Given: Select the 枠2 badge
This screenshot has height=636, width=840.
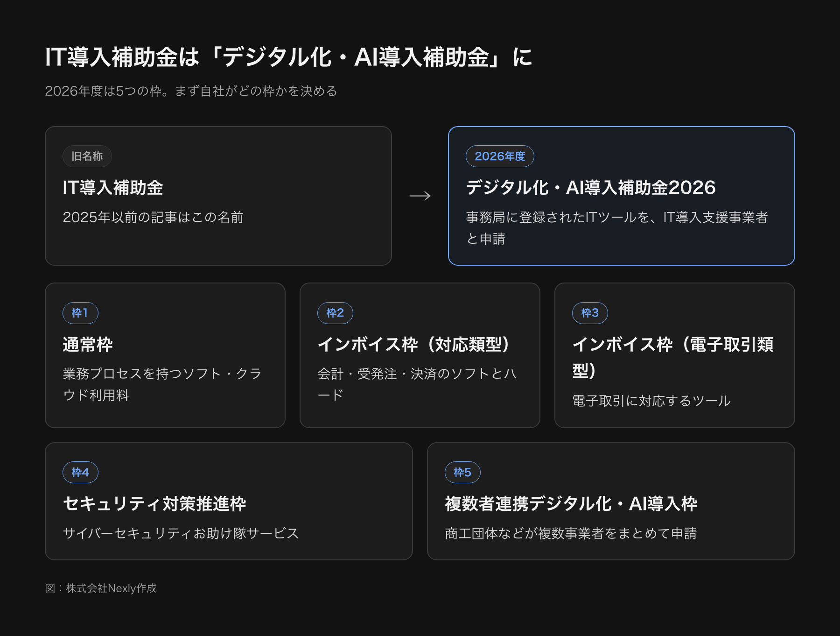Looking at the screenshot, I should click(335, 313).
